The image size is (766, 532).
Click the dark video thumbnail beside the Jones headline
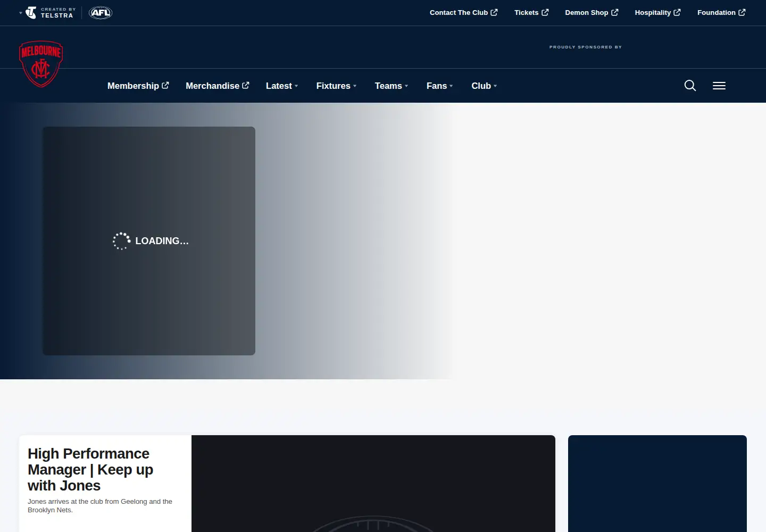coord(373,484)
